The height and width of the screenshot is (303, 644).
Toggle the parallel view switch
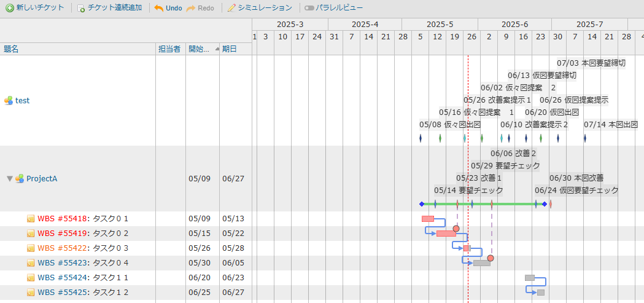pyautogui.click(x=309, y=9)
